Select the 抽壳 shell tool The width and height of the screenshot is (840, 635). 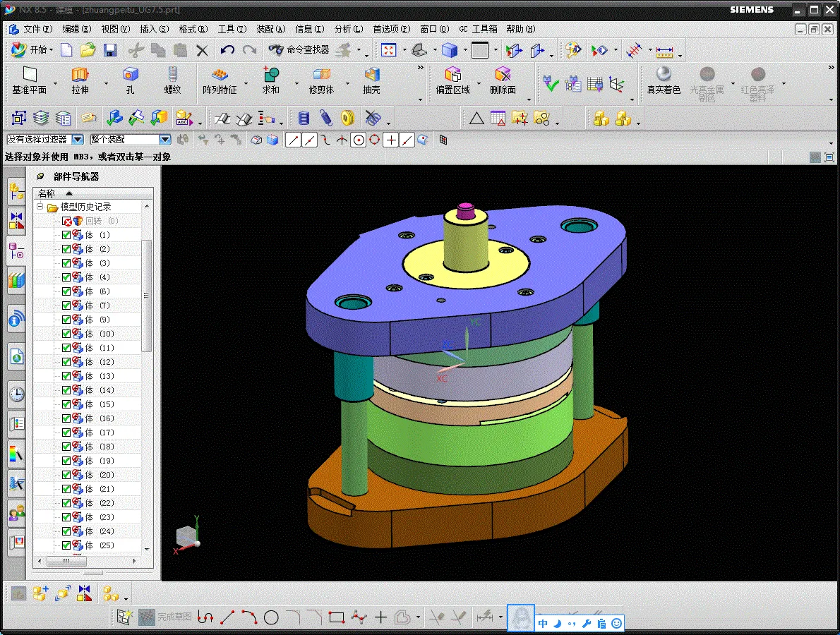pyautogui.click(x=371, y=80)
